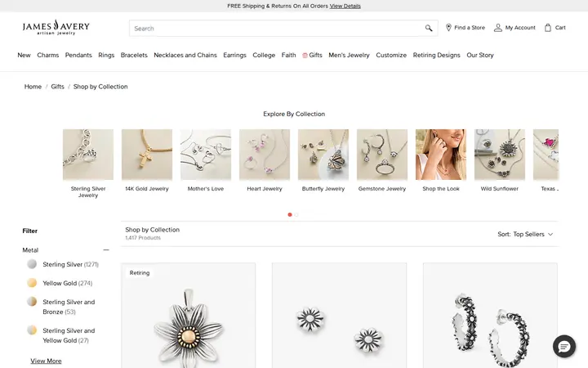Viewport: 588px width, 368px height.
Task: Open the Earrings menu
Action: click(x=234, y=56)
